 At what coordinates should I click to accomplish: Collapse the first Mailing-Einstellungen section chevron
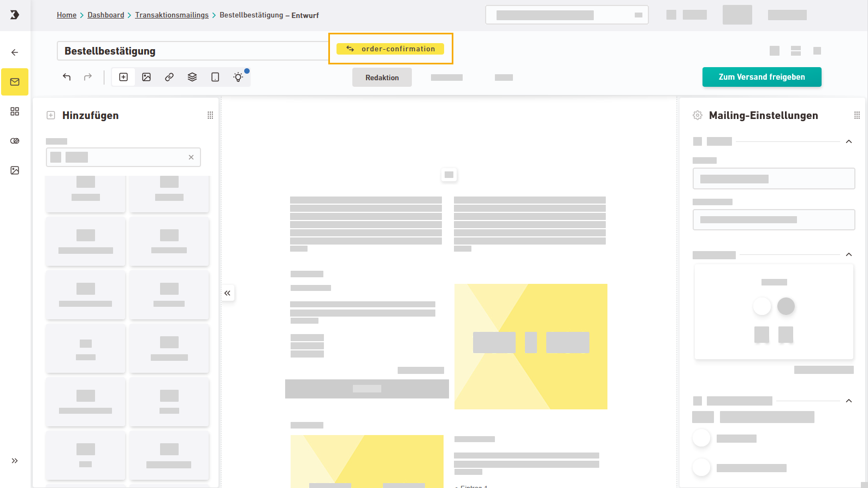coord(849,141)
